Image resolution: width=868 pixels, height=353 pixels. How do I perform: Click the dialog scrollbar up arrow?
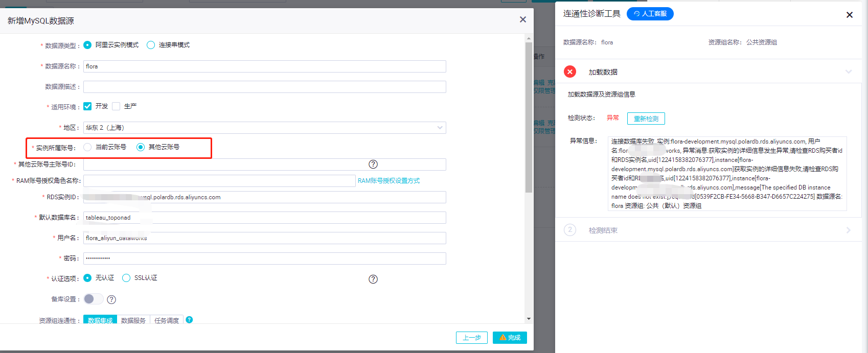(x=529, y=38)
